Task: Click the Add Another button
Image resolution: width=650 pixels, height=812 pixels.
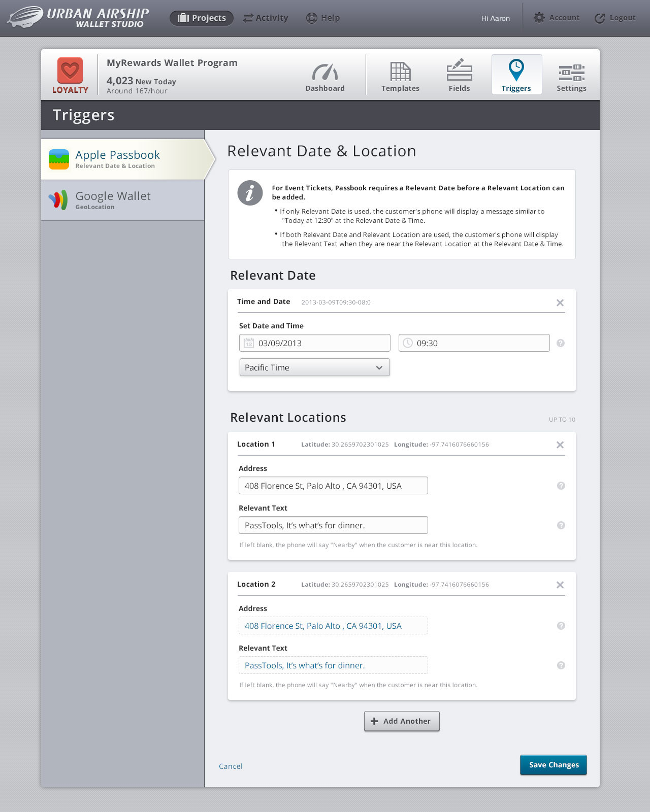Action: pos(402,721)
